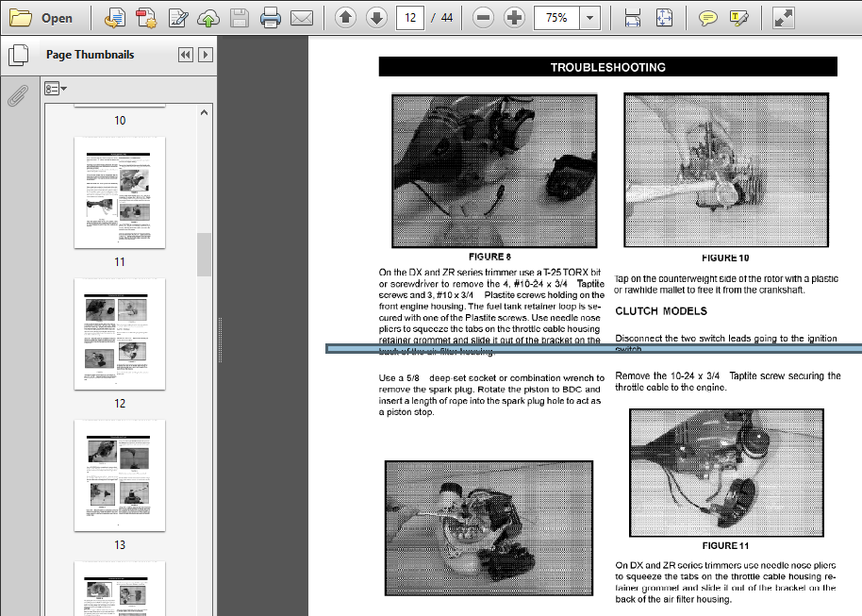Click the engine photo below the spark plug paragraph
862x616 pixels.
(489, 528)
